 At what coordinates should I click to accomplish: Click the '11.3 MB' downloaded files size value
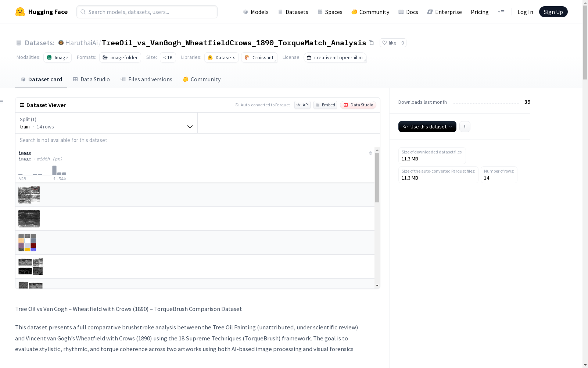(410, 159)
